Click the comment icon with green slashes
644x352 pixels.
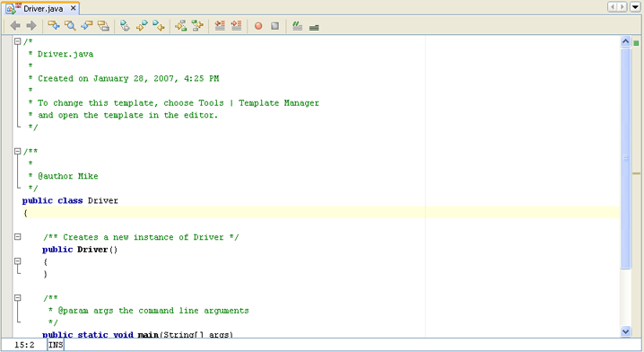click(298, 26)
